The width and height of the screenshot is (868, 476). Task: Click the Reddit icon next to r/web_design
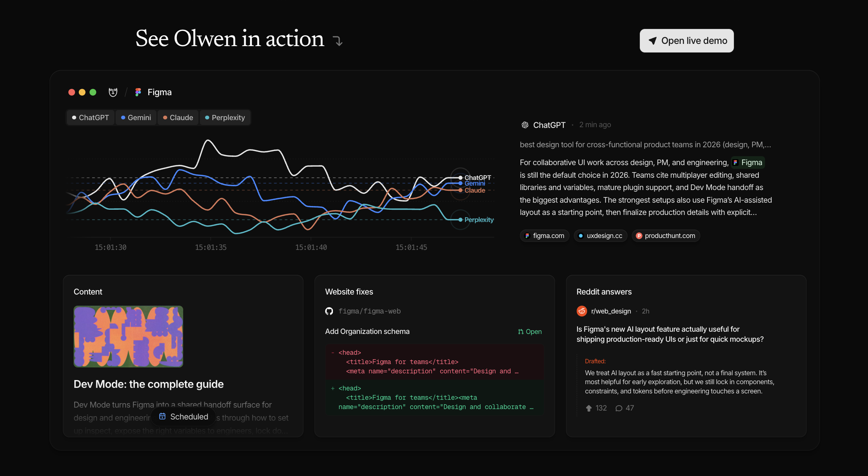pyautogui.click(x=582, y=311)
